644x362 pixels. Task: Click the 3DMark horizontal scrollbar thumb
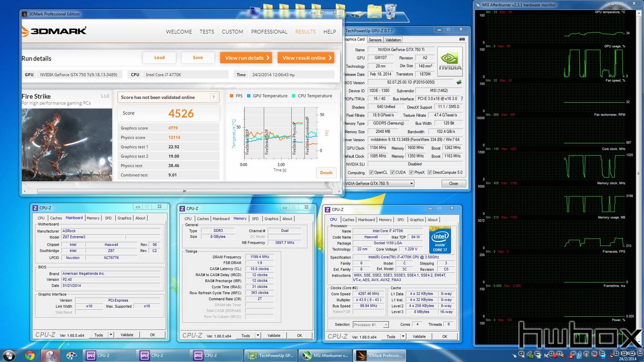tap(184, 191)
